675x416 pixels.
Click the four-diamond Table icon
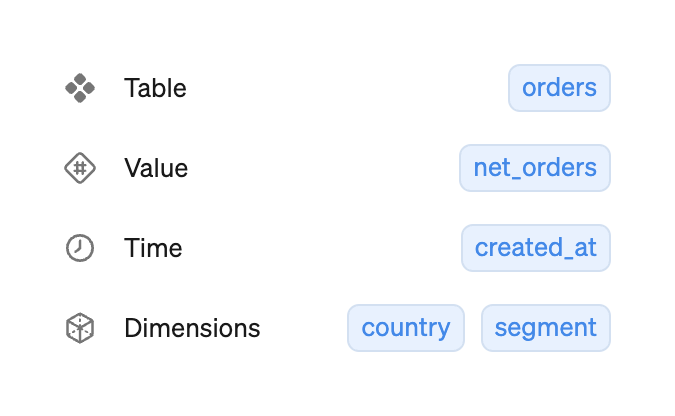click(80, 88)
